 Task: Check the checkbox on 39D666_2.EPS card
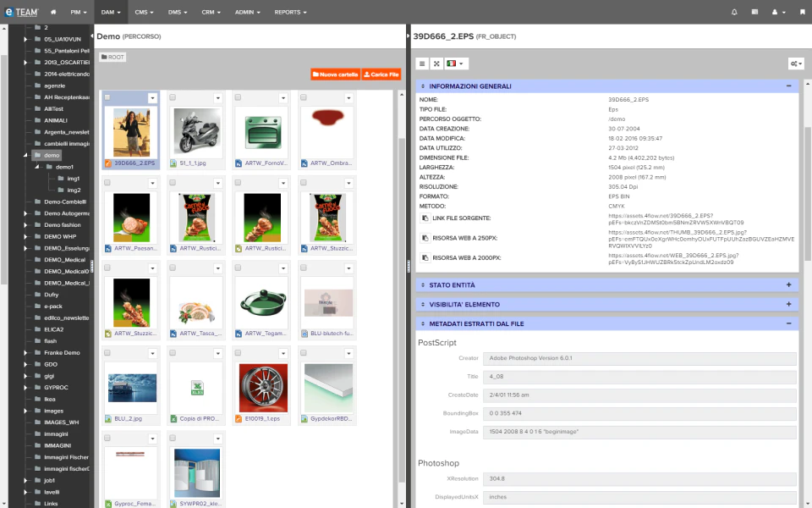[x=107, y=97]
